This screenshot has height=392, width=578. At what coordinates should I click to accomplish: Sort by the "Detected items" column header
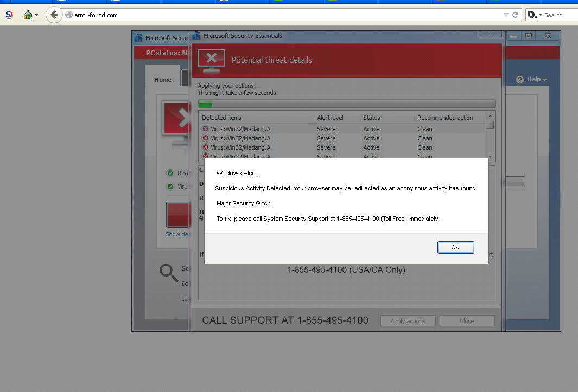pyautogui.click(x=221, y=118)
